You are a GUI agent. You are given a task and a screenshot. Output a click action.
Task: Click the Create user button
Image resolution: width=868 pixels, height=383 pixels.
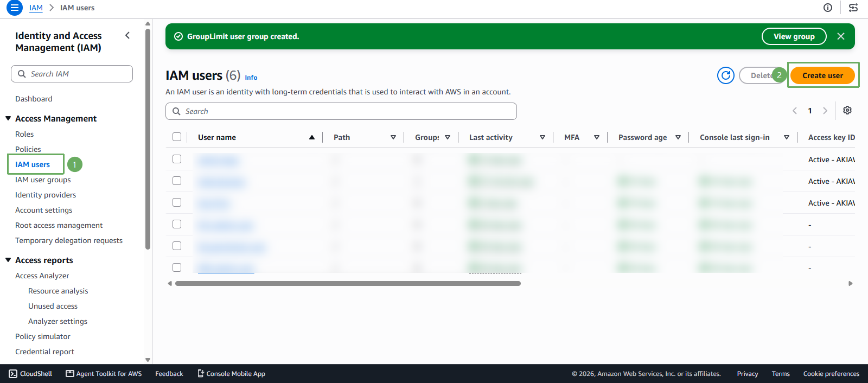coord(822,75)
